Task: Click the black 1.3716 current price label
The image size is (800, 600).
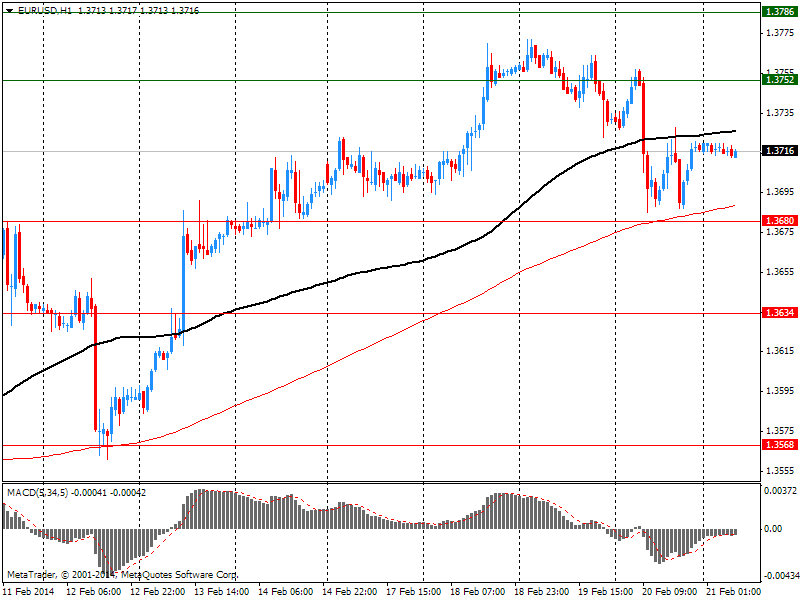Action: [780, 151]
